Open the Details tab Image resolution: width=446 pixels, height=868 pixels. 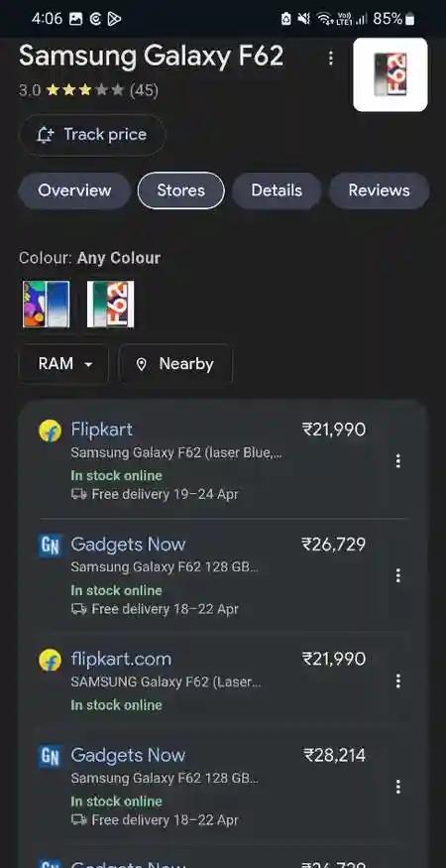click(277, 190)
